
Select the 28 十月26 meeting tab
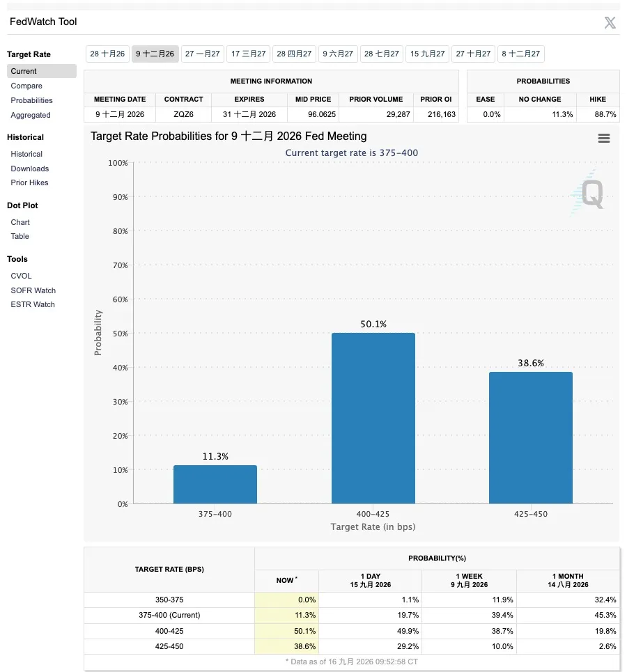point(107,54)
